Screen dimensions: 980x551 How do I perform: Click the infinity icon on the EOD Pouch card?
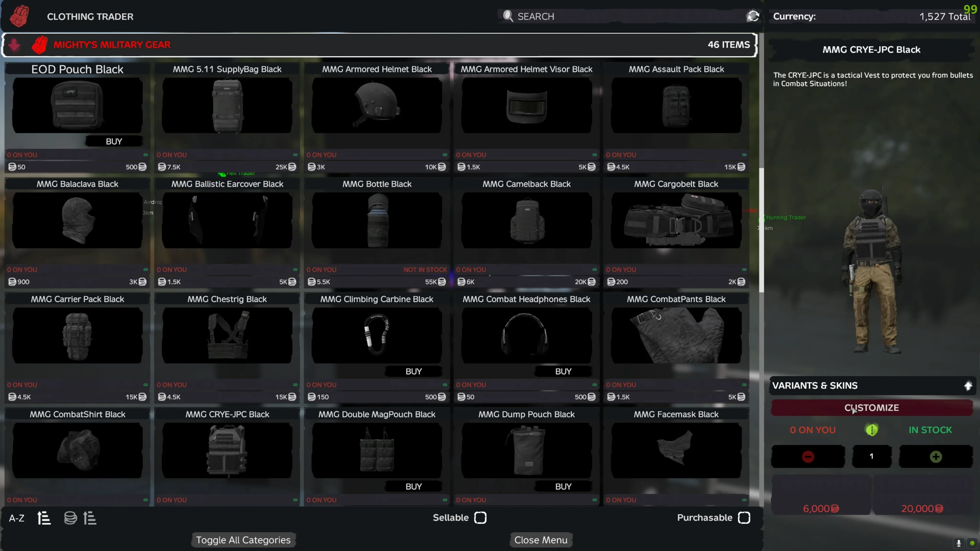pyautogui.click(x=146, y=154)
